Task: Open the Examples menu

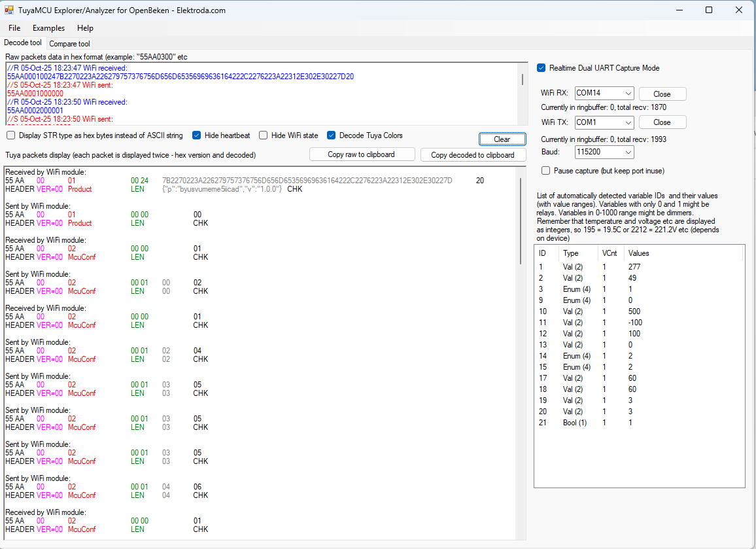Action: [x=48, y=28]
